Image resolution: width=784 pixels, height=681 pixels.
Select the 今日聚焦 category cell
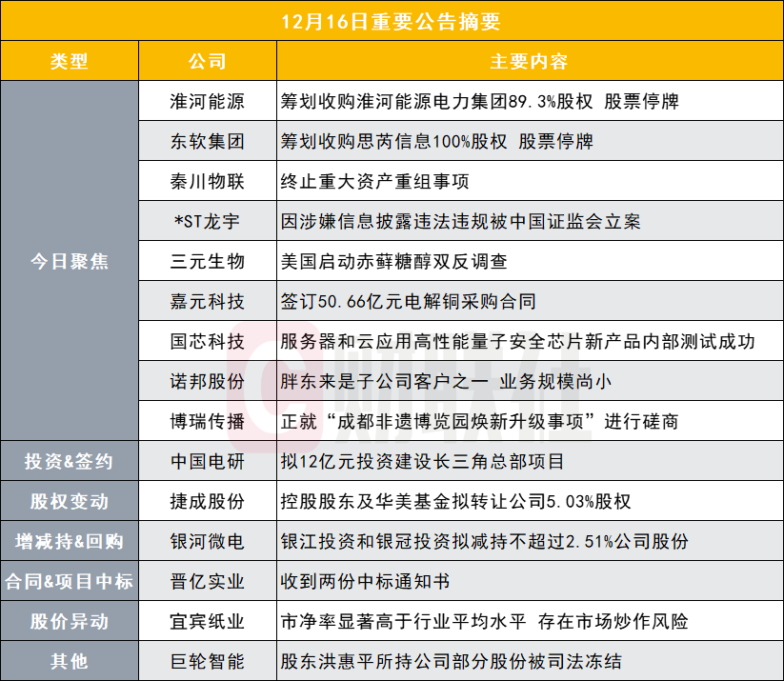(x=70, y=262)
